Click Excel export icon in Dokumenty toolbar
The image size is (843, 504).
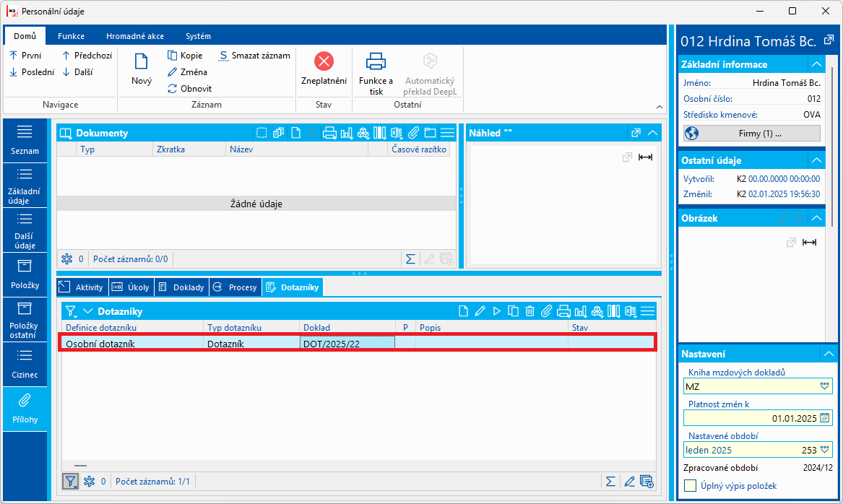coord(397,133)
